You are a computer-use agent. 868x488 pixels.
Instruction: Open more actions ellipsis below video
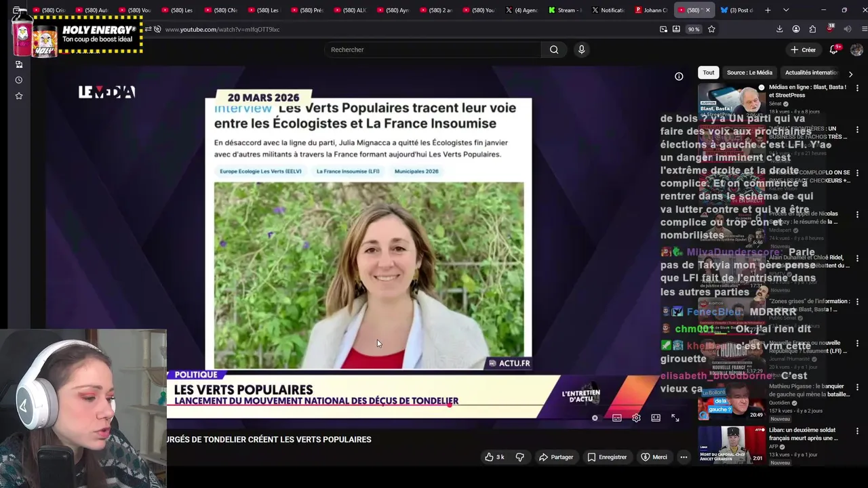click(x=684, y=457)
